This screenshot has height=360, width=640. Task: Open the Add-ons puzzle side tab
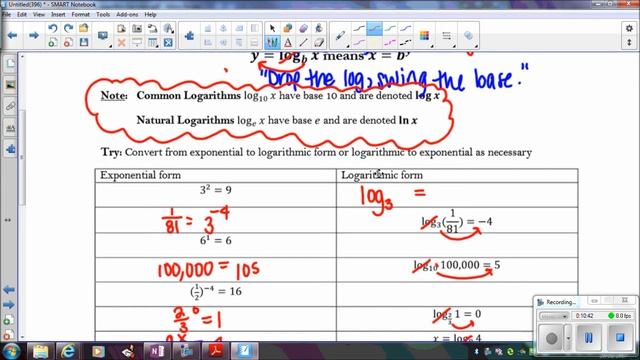(10, 149)
